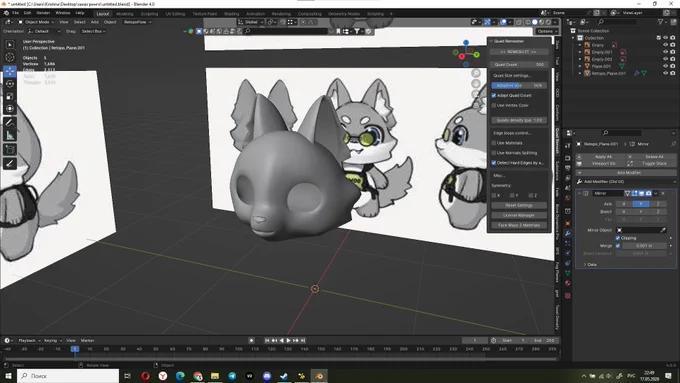Open the Render menu
This screenshot has height=383, width=680.
pyautogui.click(x=43, y=13)
